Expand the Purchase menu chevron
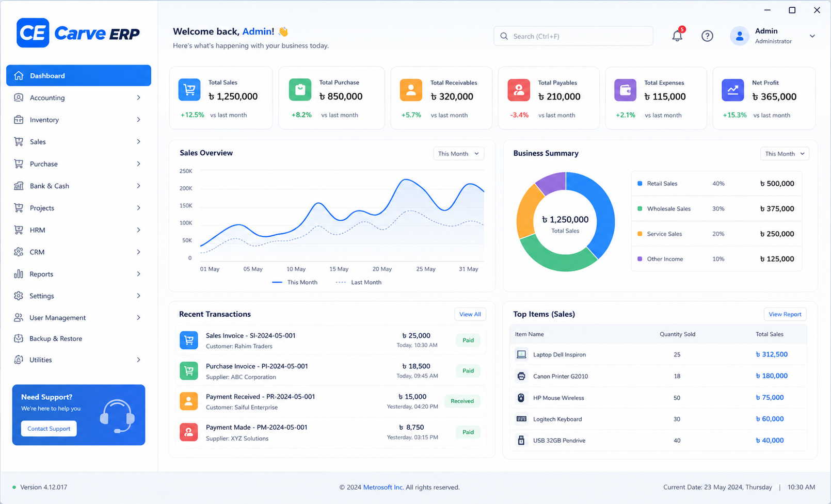 (x=138, y=164)
